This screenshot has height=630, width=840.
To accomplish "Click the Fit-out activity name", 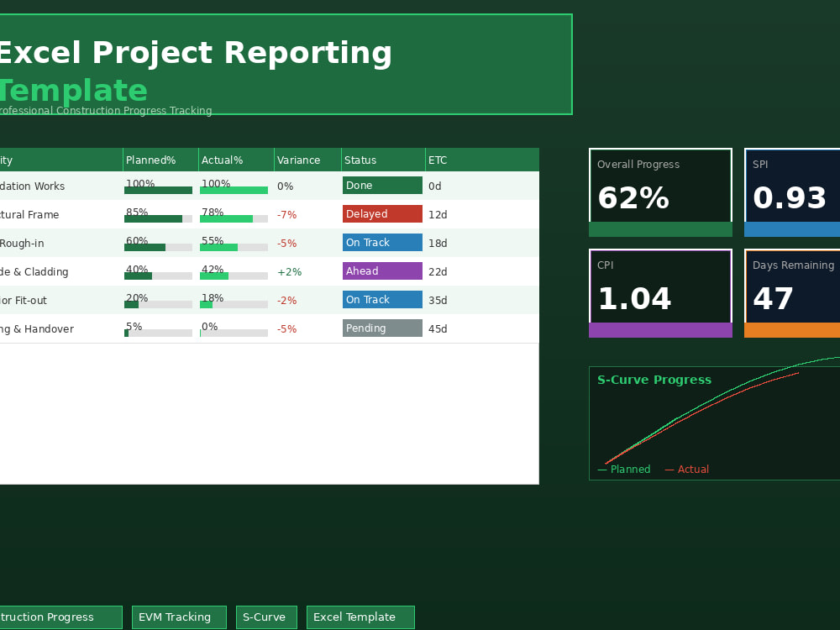I will 24,301.
